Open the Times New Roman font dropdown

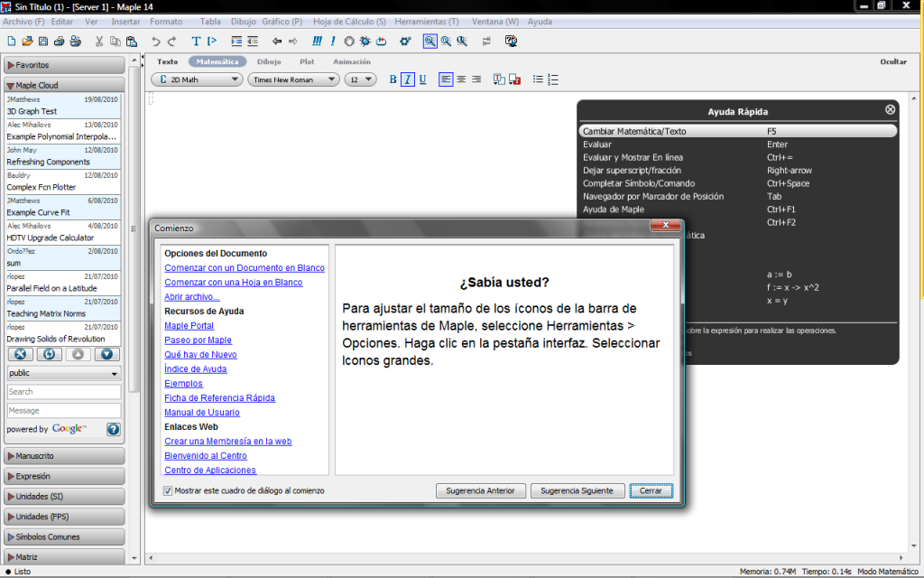[x=293, y=79]
